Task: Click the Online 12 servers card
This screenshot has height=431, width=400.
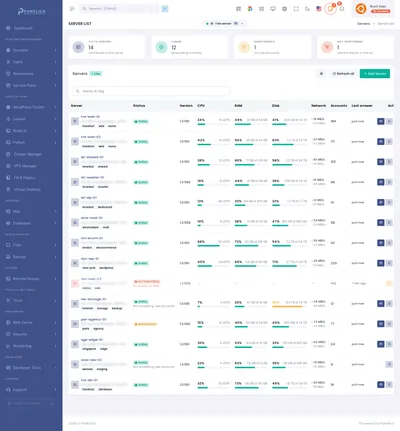Action: 190,47
